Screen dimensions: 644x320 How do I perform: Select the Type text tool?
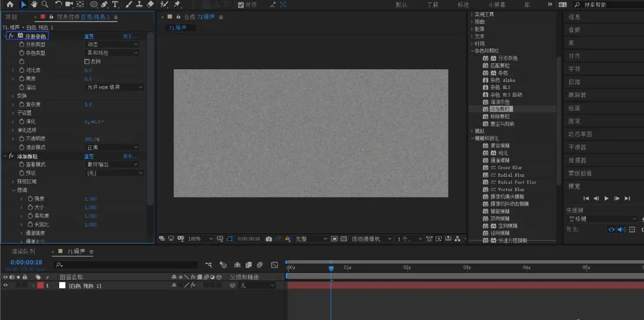point(115,5)
